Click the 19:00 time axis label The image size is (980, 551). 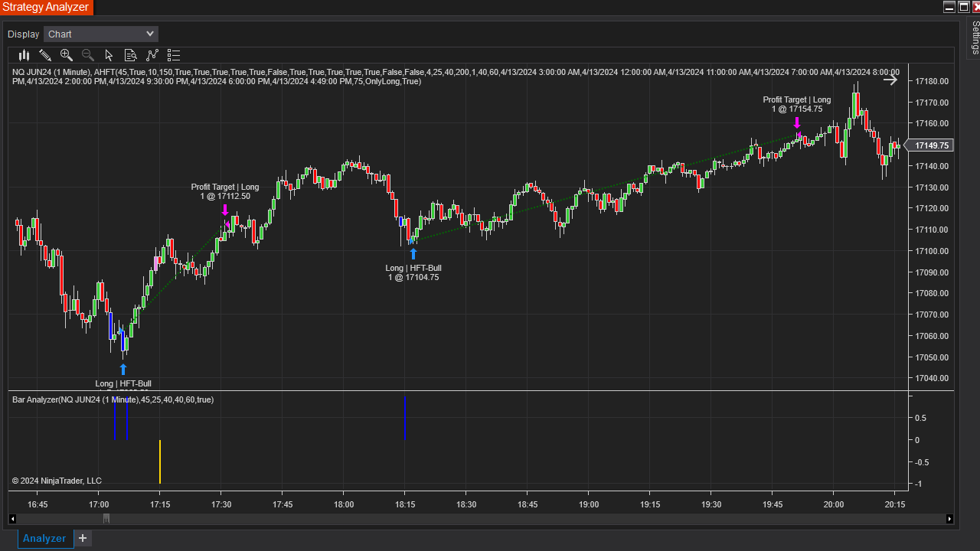[x=589, y=504]
